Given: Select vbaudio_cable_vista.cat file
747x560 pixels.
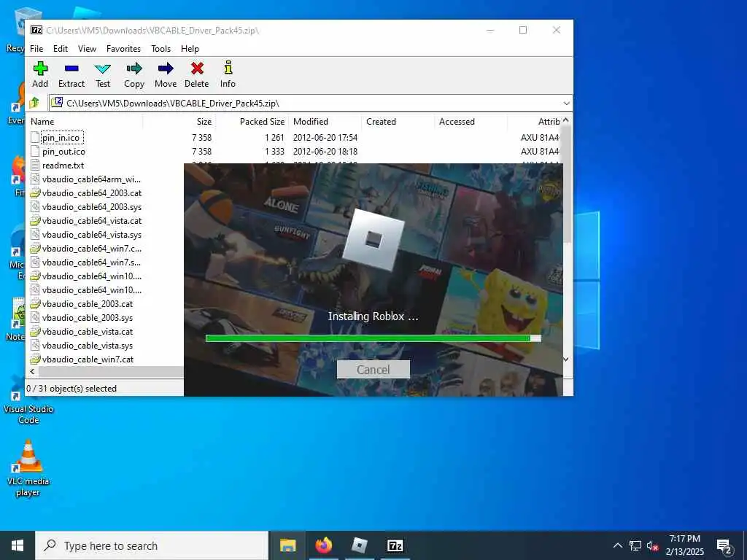Looking at the screenshot, I should [88, 332].
